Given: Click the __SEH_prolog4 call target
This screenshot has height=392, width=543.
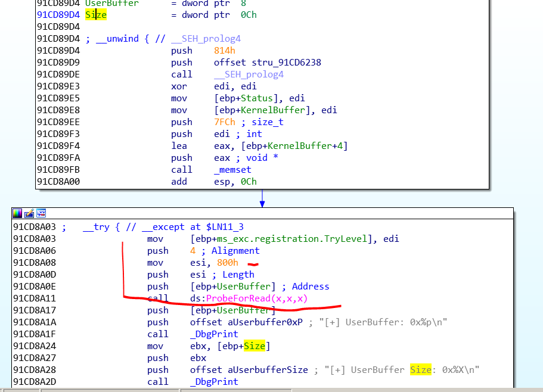Looking at the screenshot, I should (249, 74).
